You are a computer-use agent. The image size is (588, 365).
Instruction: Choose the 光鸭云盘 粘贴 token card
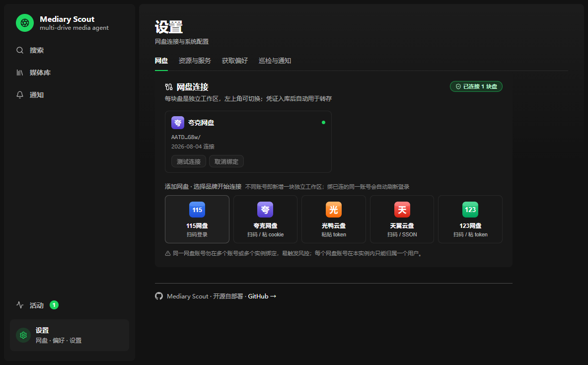tap(334, 219)
